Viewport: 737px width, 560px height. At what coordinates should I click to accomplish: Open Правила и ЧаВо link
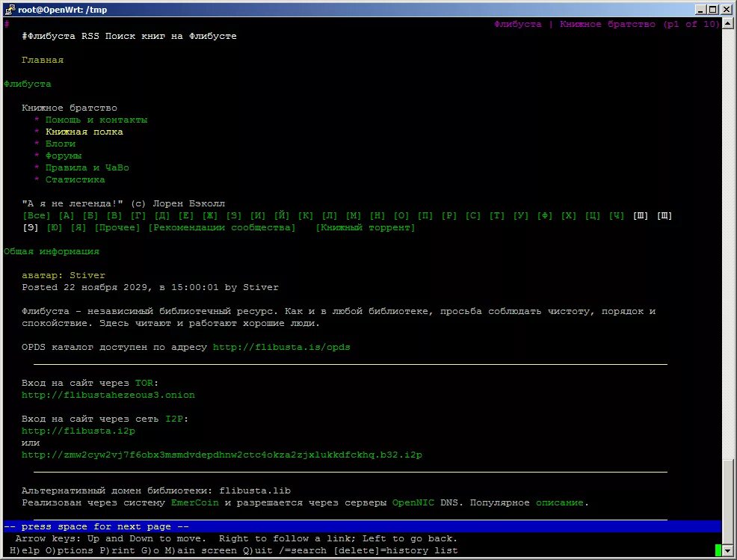click(x=87, y=167)
